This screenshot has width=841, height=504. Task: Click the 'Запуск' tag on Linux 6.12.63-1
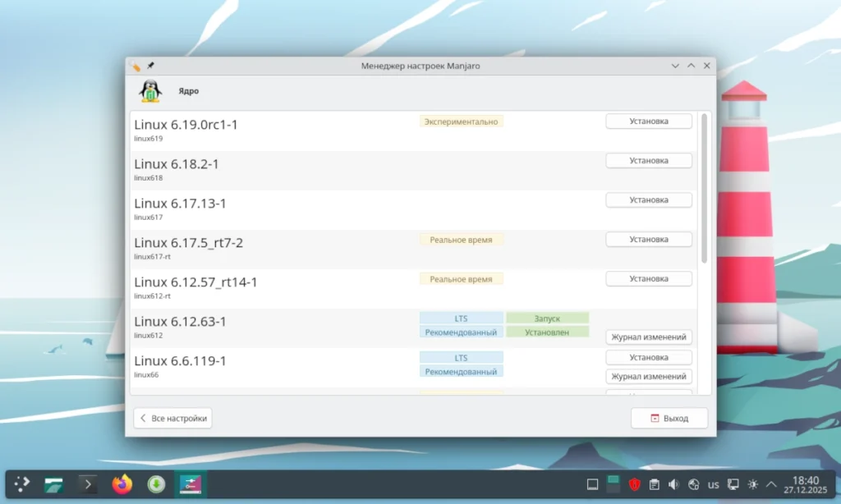pyautogui.click(x=547, y=318)
